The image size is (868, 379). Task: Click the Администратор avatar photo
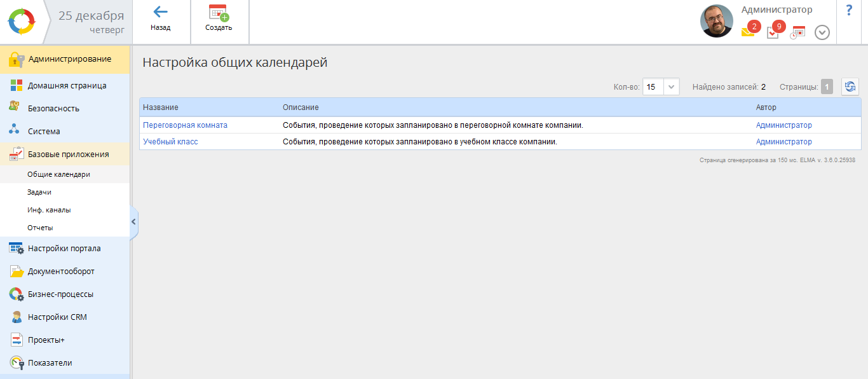(x=717, y=21)
